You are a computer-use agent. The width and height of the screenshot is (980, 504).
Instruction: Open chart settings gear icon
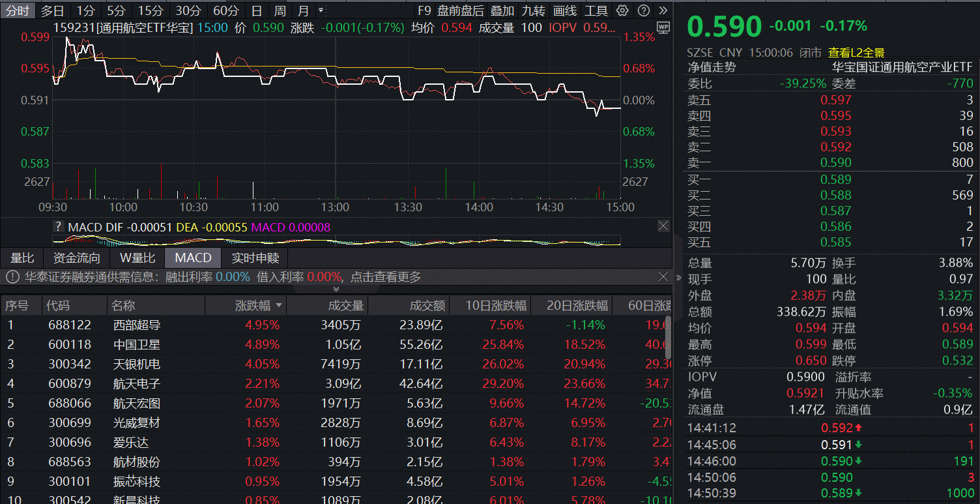622,10
